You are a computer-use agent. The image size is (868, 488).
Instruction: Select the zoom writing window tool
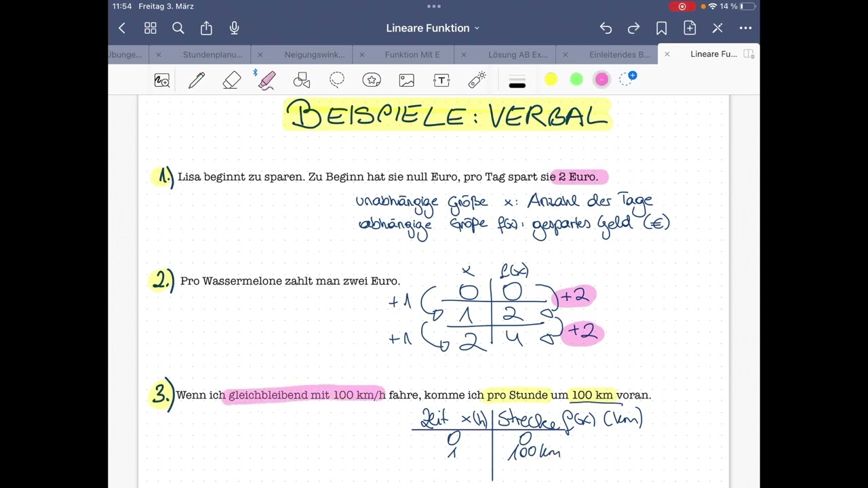162,81
